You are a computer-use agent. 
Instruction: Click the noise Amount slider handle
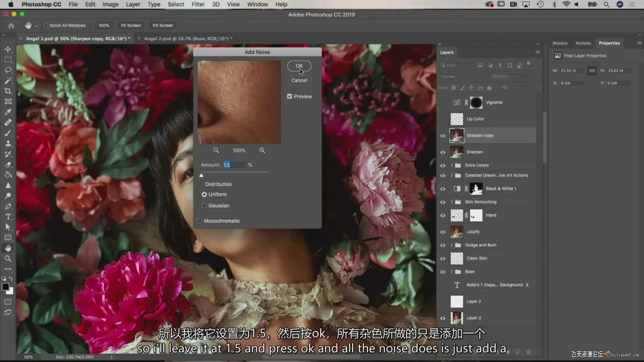(x=201, y=175)
